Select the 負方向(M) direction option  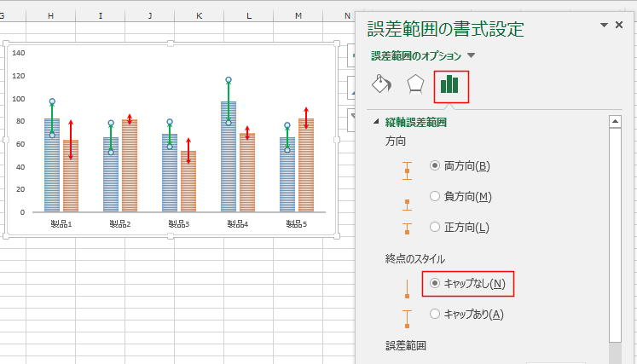pyautogui.click(x=435, y=196)
